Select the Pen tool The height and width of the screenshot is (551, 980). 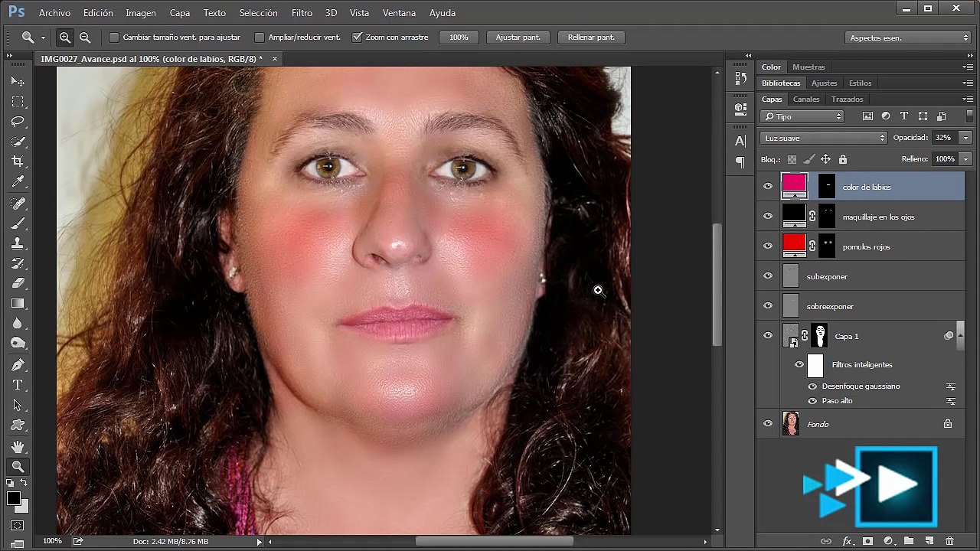pos(18,365)
